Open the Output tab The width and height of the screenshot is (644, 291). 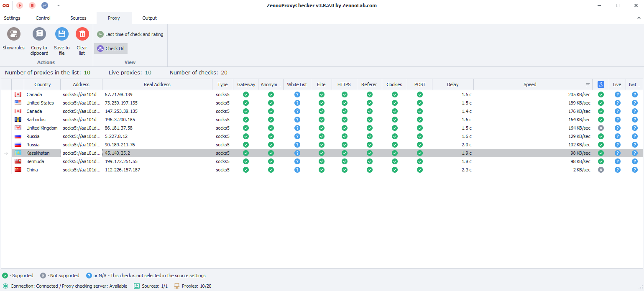(149, 18)
